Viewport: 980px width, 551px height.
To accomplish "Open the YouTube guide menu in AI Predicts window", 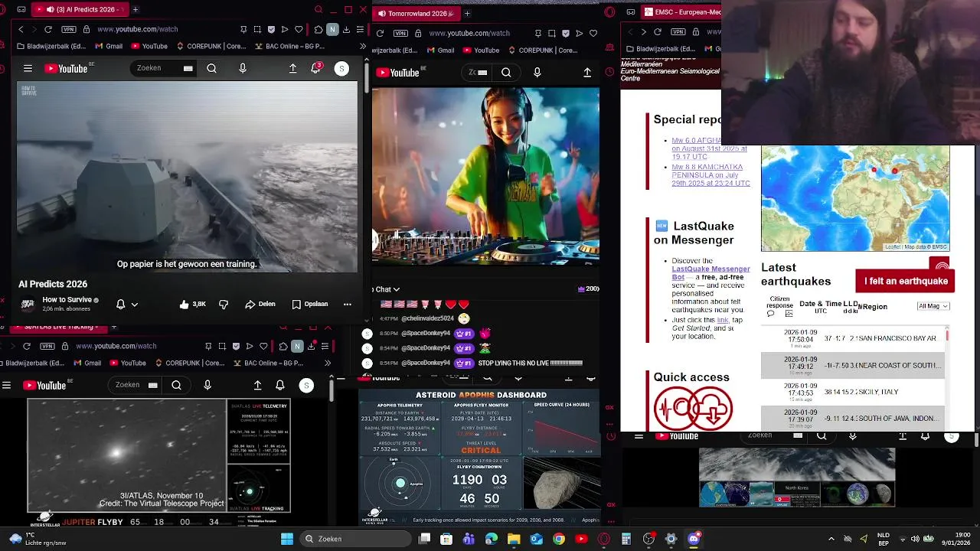I will click(28, 69).
